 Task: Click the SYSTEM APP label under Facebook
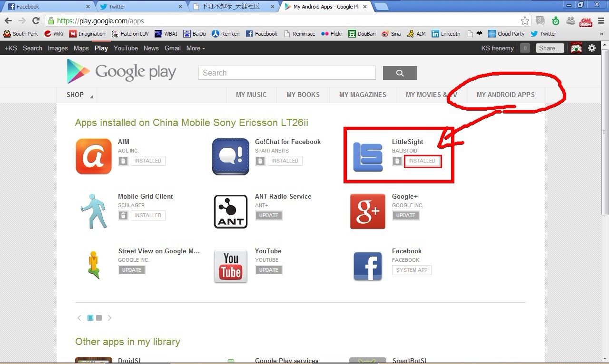[x=412, y=270]
